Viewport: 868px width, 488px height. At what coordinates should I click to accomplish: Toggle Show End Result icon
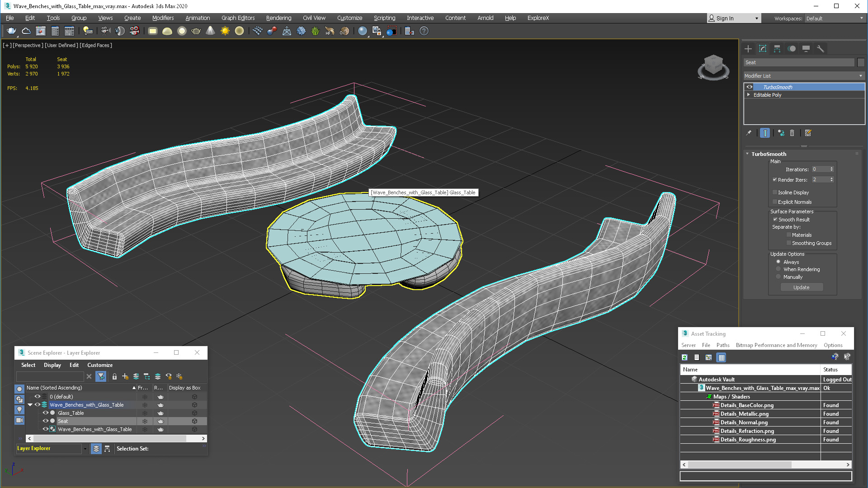[x=765, y=133]
